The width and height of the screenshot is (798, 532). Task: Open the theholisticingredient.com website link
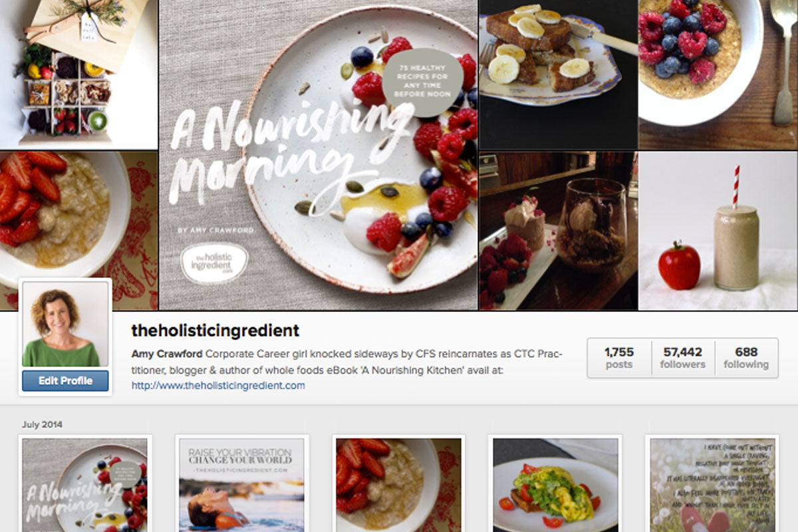point(218,385)
